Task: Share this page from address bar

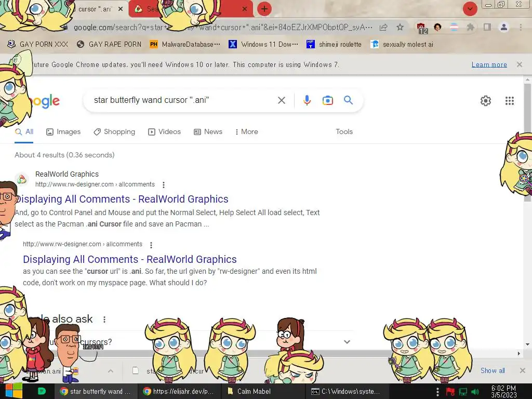Action: point(383,27)
